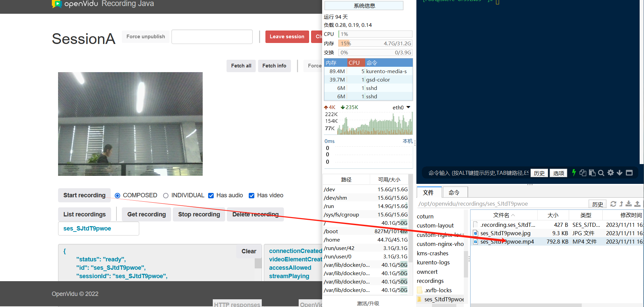Click the Get recording button
Viewport: 644px width, 307px height.
click(x=146, y=214)
